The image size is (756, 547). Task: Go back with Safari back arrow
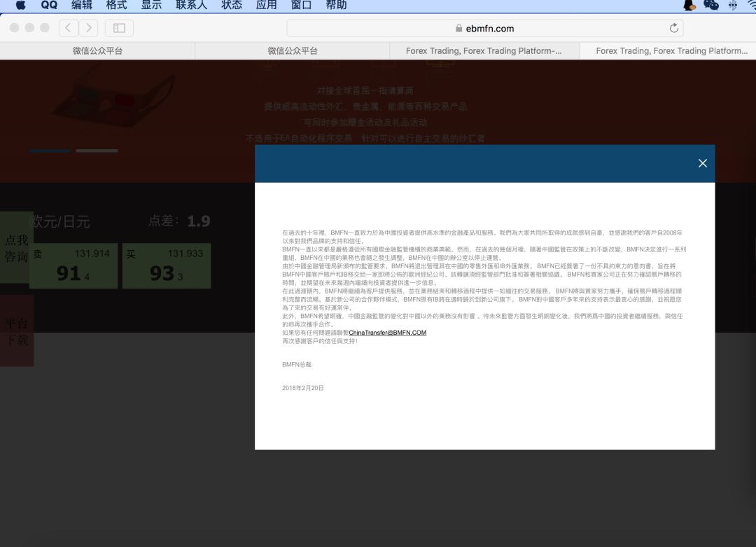69,28
